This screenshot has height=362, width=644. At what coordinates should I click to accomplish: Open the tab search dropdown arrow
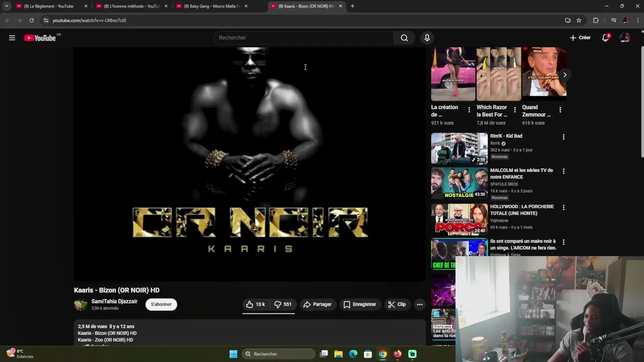pyautogui.click(x=7, y=6)
